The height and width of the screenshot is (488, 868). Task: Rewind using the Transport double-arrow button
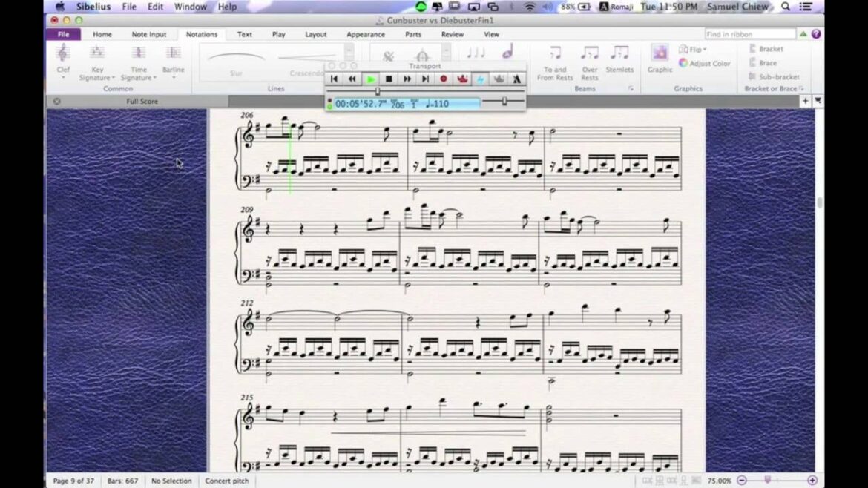click(352, 79)
